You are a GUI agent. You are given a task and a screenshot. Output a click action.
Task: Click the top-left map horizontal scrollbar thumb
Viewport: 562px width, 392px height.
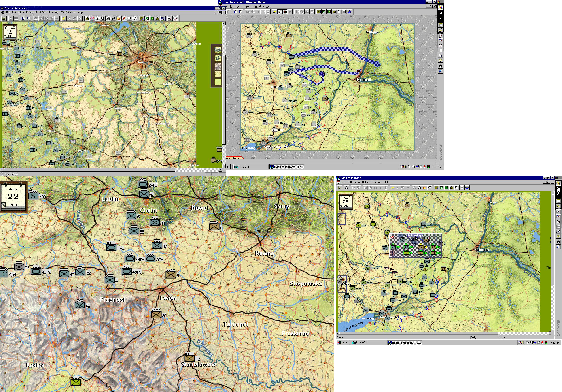(89, 170)
